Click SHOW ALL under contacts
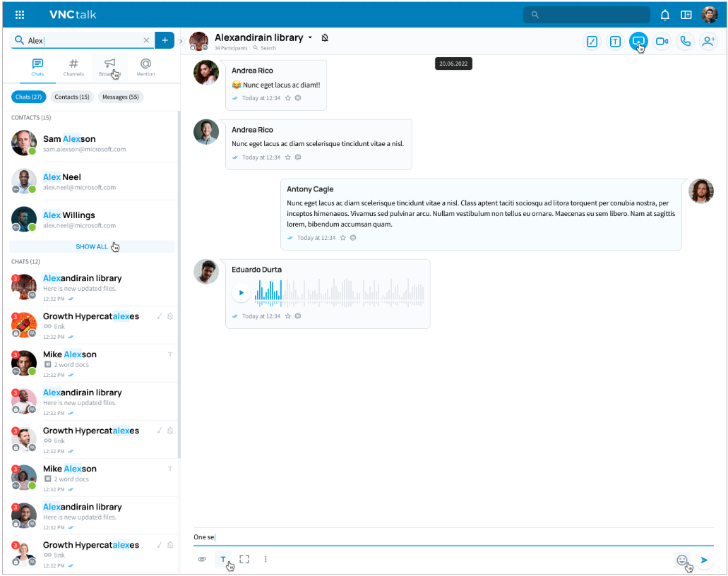728x576 pixels. pos(92,246)
